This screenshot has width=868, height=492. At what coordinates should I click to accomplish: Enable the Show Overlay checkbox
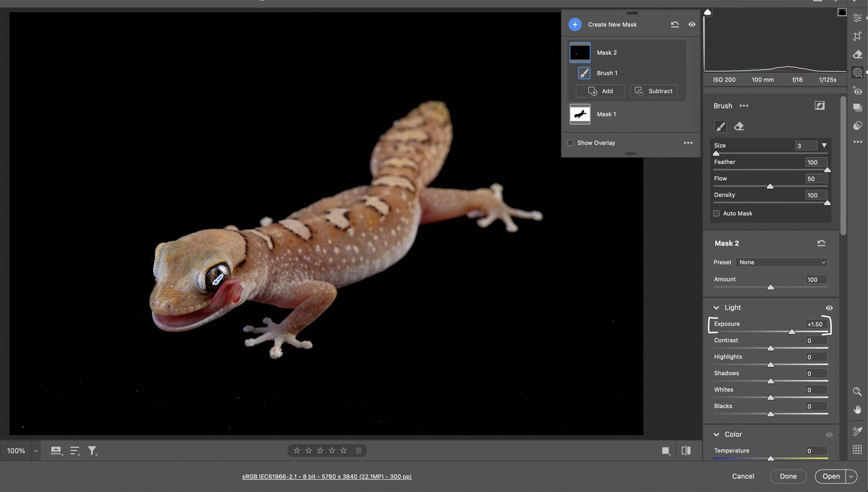pyautogui.click(x=570, y=142)
